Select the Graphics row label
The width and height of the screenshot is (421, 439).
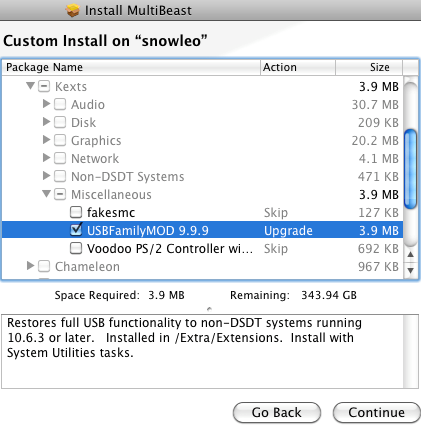(96, 141)
